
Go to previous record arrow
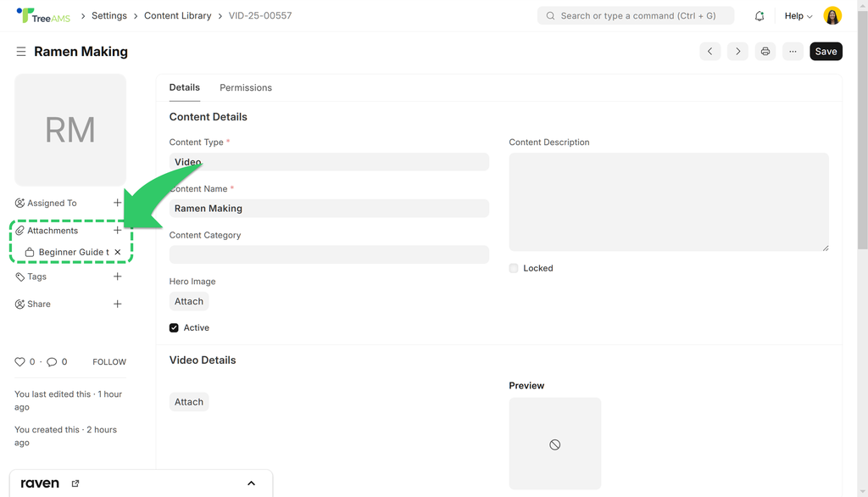[710, 52]
